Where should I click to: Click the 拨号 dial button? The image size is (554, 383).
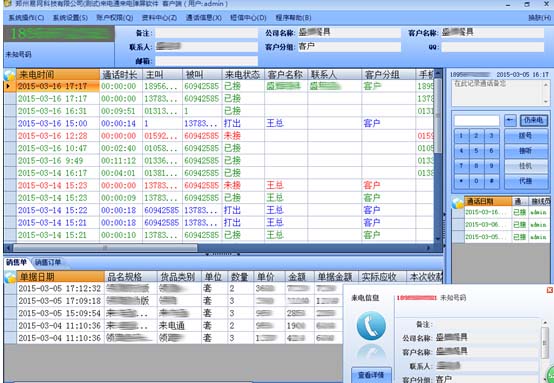coord(526,136)
